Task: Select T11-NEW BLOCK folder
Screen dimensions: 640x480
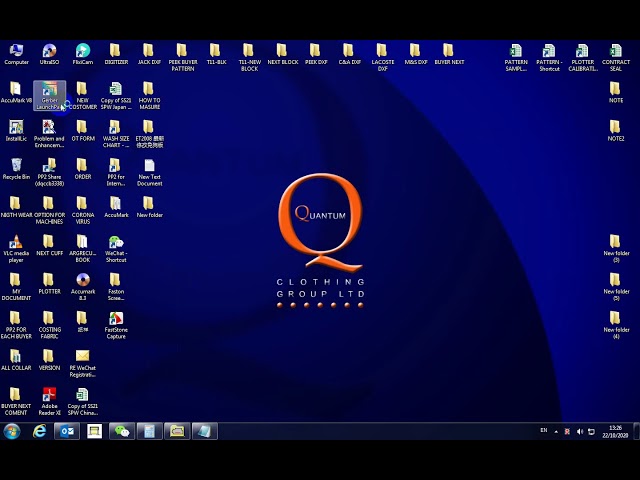Action: tap(249, 58)
